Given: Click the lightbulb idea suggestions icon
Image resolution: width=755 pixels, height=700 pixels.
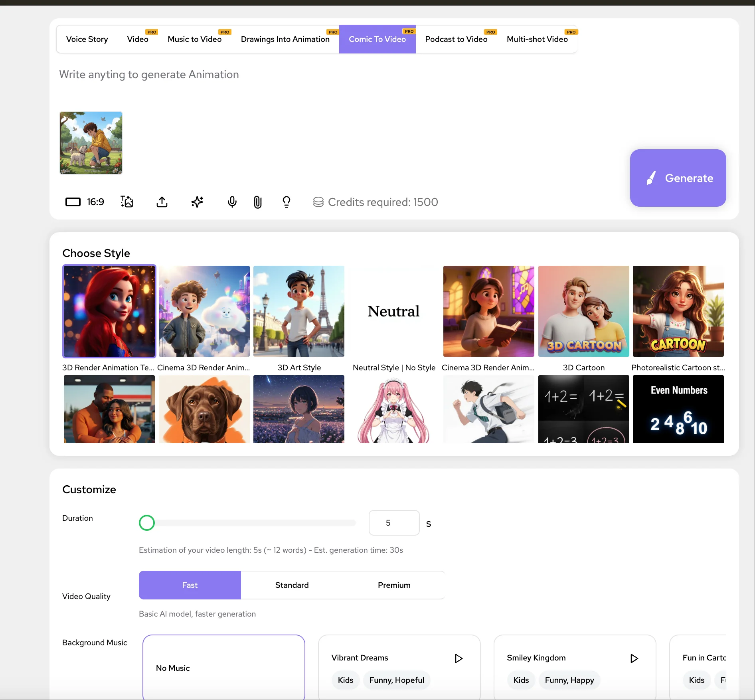Looking at the screenshot, I should coord(287,202).
